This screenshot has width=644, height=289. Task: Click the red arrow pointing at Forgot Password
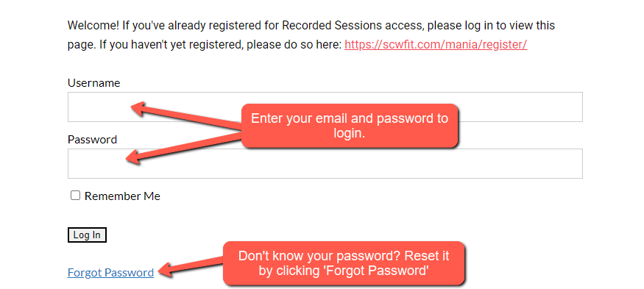point(191,266)
